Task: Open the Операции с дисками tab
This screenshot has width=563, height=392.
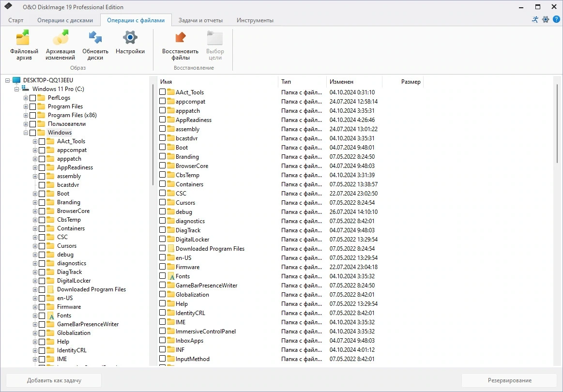Action: [65, 20]
